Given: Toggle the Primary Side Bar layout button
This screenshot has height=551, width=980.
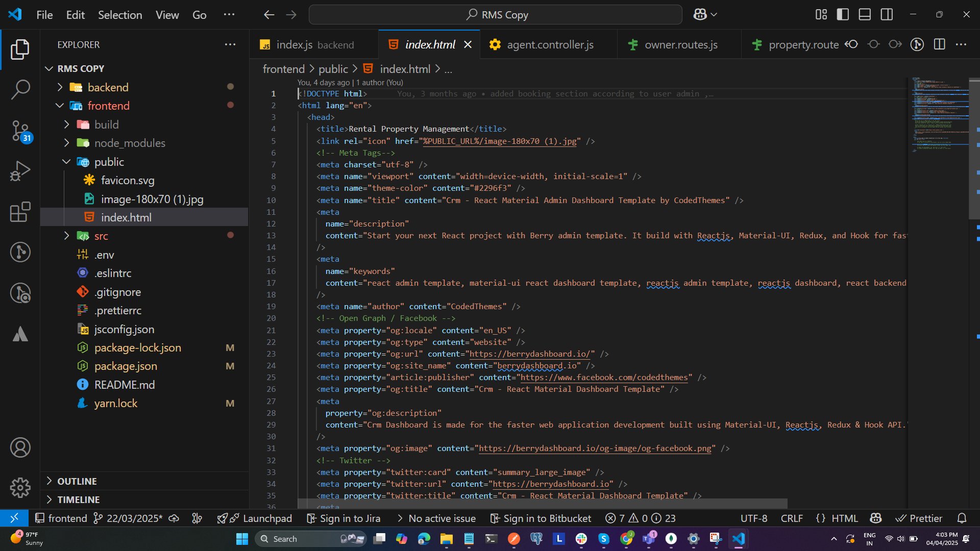Looking at the screenshot, I should point(843,15).
